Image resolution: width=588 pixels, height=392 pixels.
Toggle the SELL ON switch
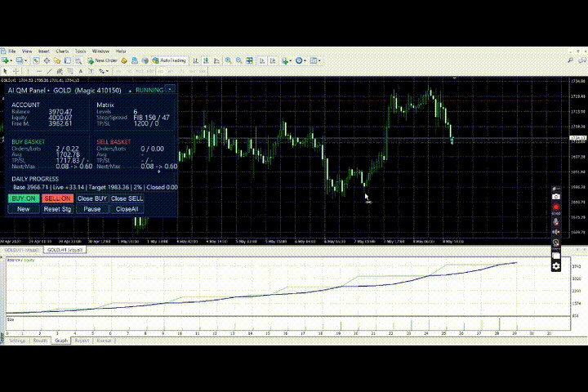coord(57,198)
